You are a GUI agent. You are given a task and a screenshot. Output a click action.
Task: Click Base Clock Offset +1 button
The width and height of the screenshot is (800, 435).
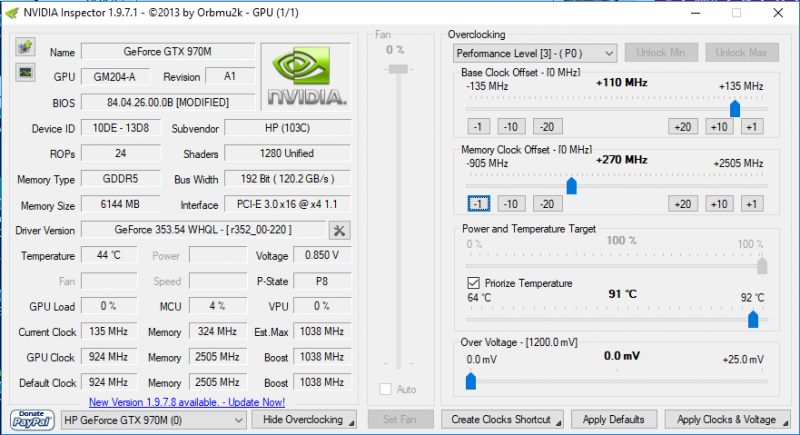tap(752, 127)
